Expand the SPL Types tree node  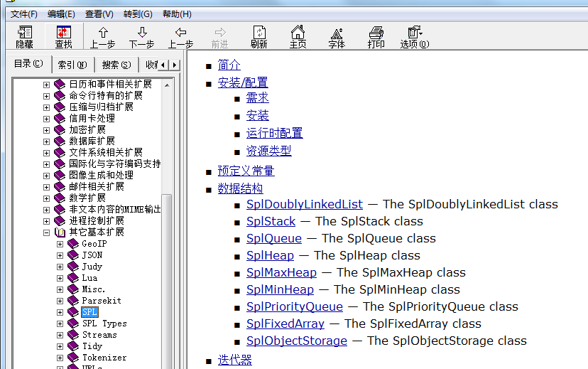[x=60, y=323]
